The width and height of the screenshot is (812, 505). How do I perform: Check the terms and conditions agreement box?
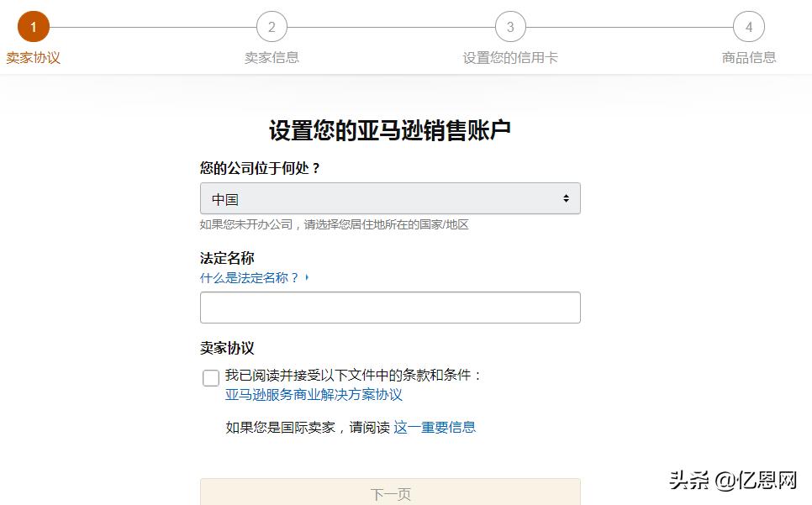210,378
